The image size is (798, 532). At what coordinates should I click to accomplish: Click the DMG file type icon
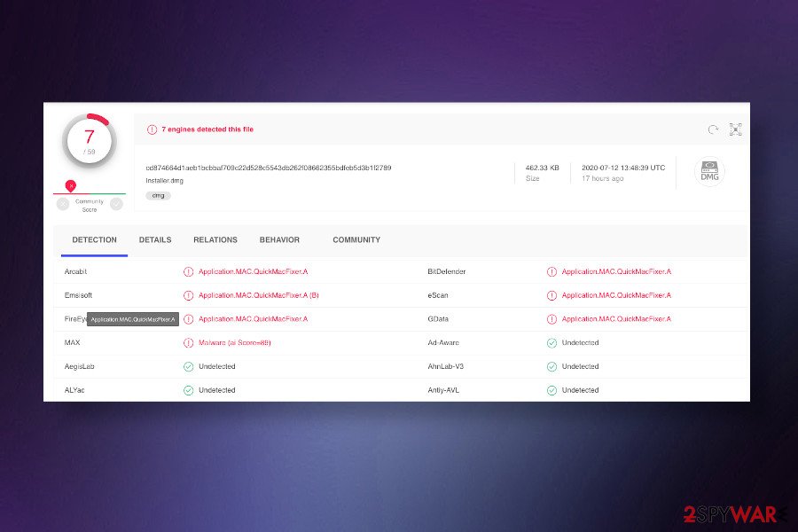[x=709, y=171]
